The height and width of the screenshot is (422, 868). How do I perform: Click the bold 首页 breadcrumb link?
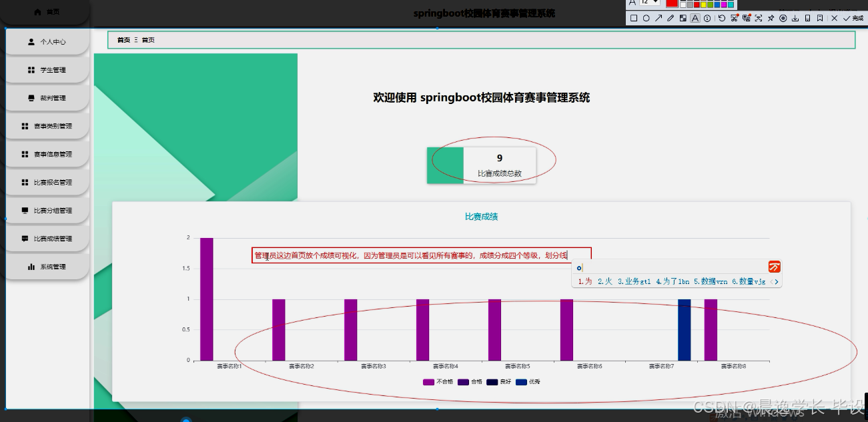pyautogui.click(x=123, y=40)
